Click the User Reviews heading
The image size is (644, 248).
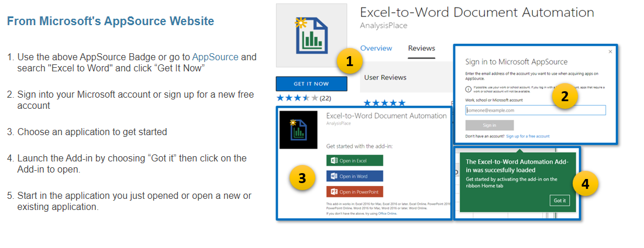coord(385,77)
